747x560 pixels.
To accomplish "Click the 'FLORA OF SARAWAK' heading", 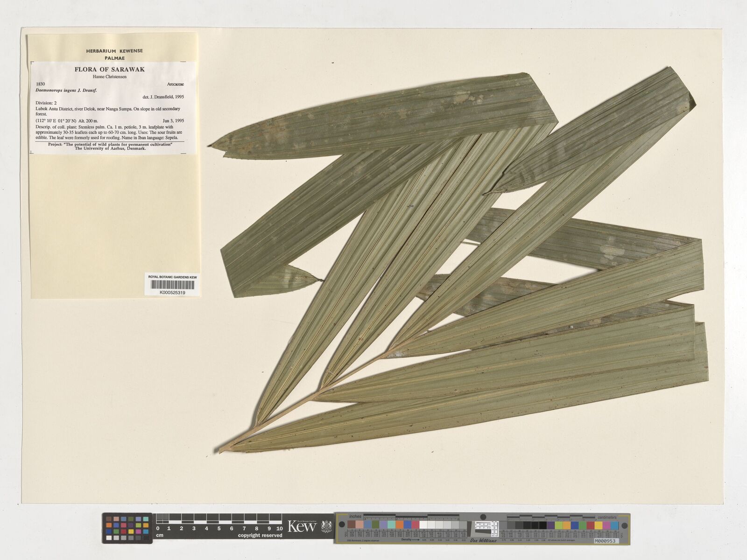I will [x=110, y=70].
